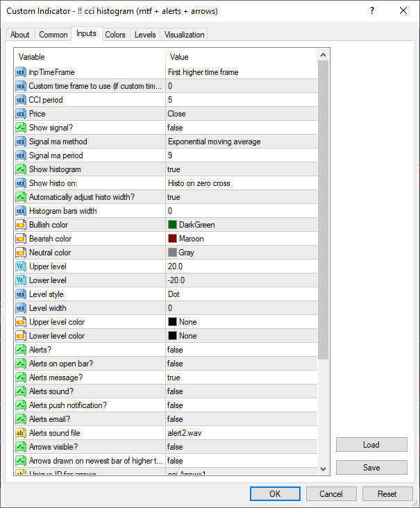Open Signal ma method dropdown value
This screenshot has width=420, height=508.
pyautogui.click(x=214, y=142)
